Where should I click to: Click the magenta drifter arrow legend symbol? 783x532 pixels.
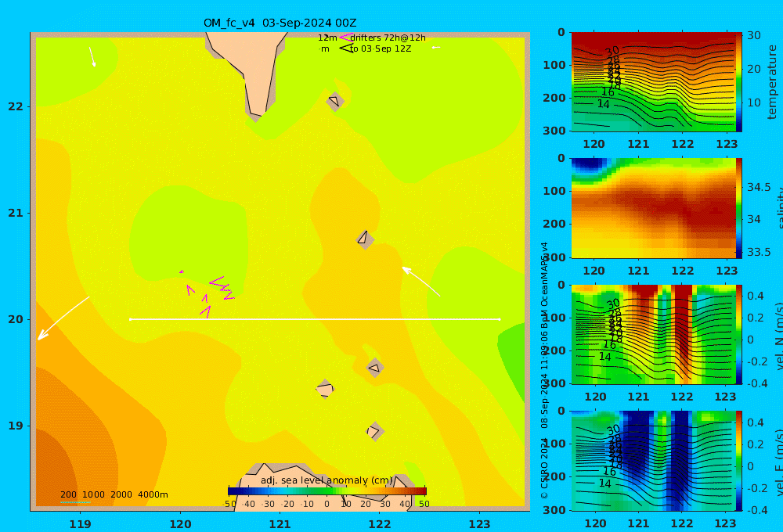point(346,37)
